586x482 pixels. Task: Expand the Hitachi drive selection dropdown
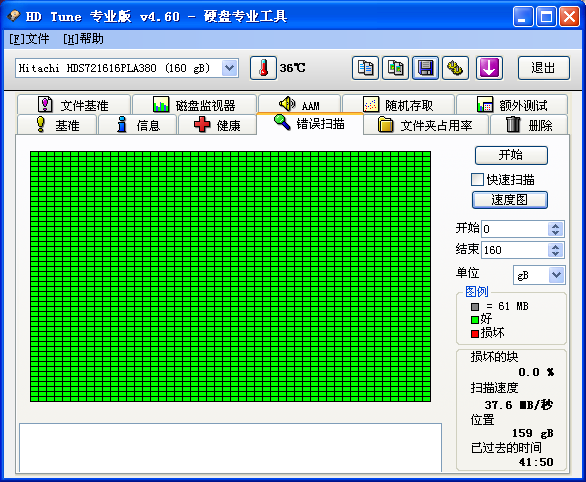229,68
